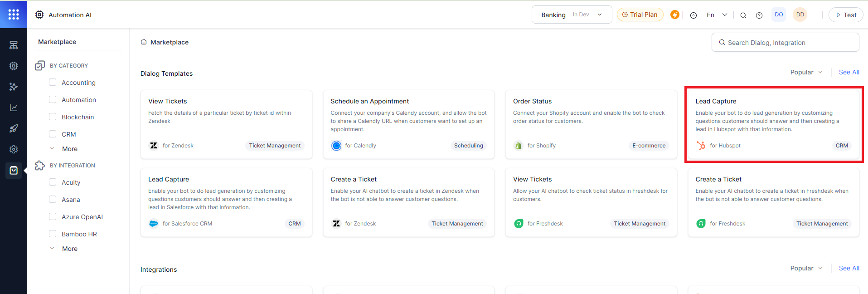Click the magnifier search icon in header
This screenshot has width=868, height=294.
743,15
